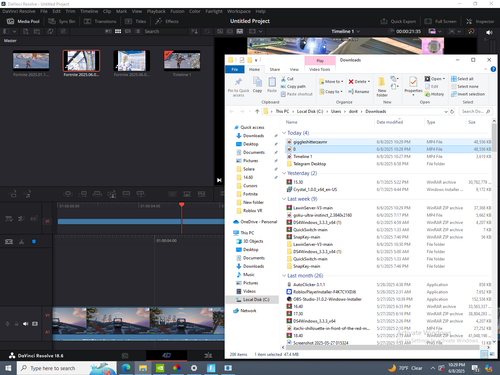Open the File menu in DaVinci Resolve

(44, 11)
